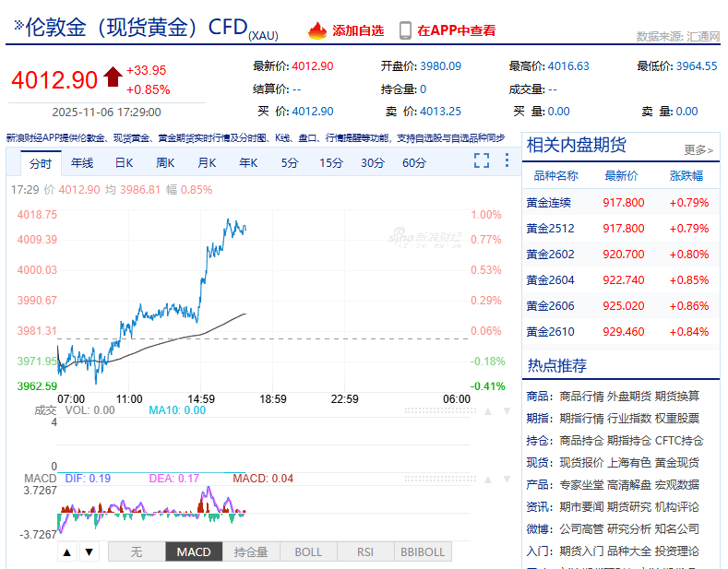The height and width of the screenshot is (569, 728).
Task: Switch to the 日K chart tab
Action: point(124,163)
